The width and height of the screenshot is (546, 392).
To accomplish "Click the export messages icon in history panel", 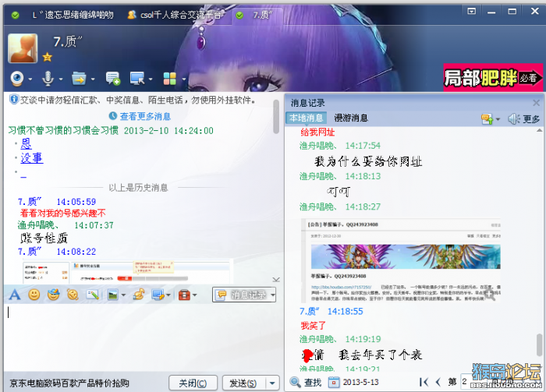I will 487,119.
